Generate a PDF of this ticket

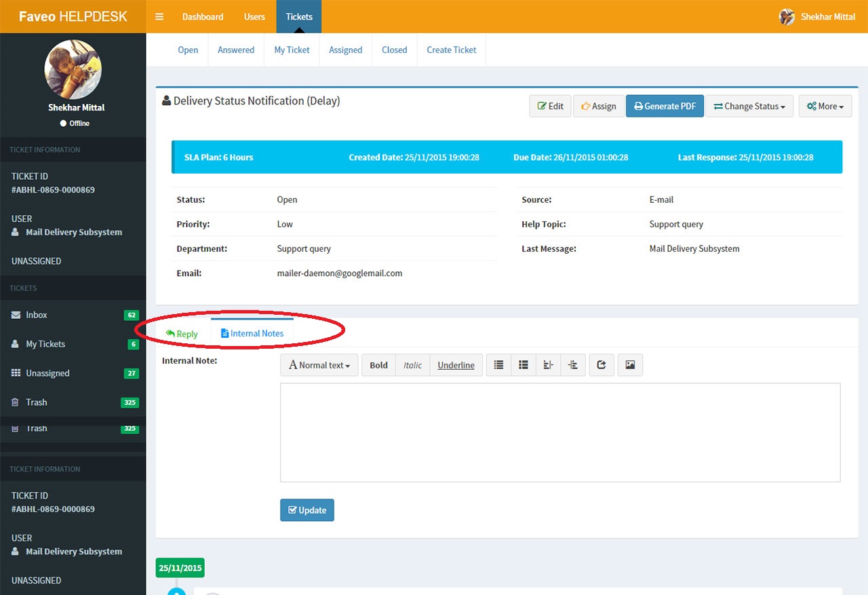pos(665,106)
